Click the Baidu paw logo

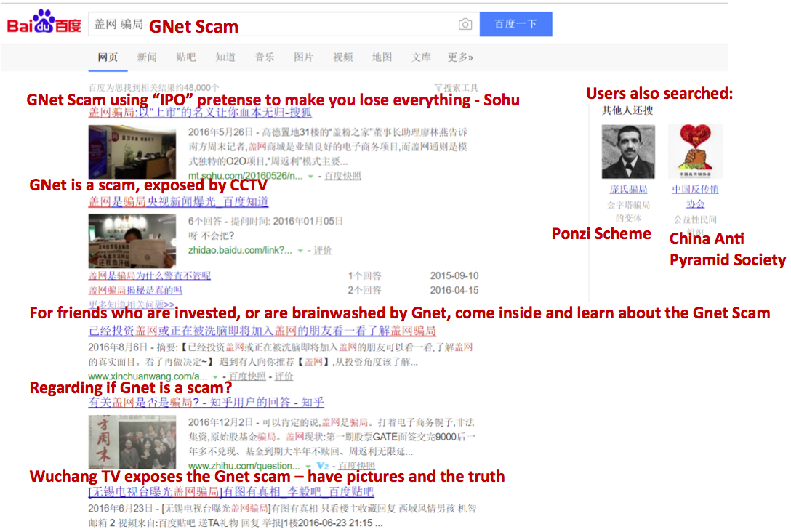point(44,22)
